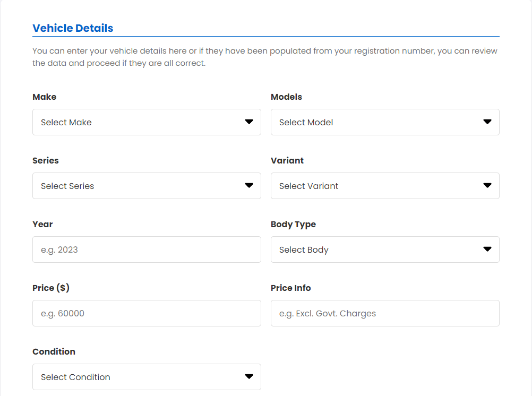
Task: Click the vehicle details instruction paragraph
Action: tap(265, 57)
